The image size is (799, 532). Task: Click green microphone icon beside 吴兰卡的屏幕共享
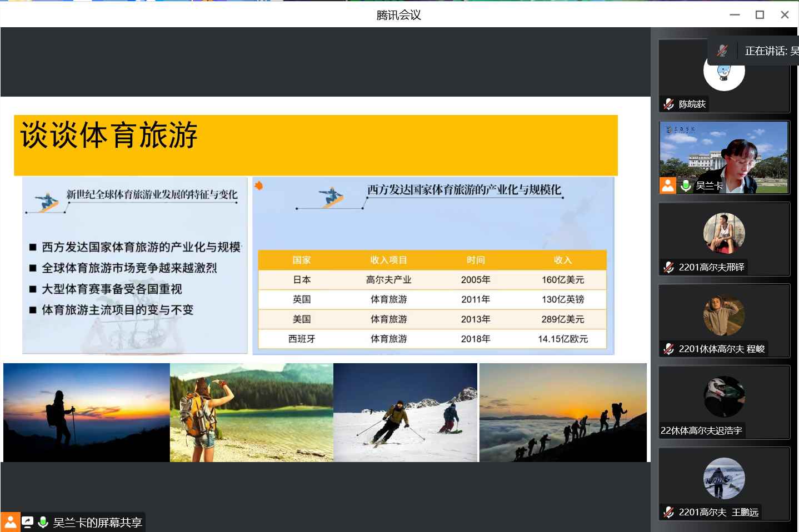(x=43, y=522)
